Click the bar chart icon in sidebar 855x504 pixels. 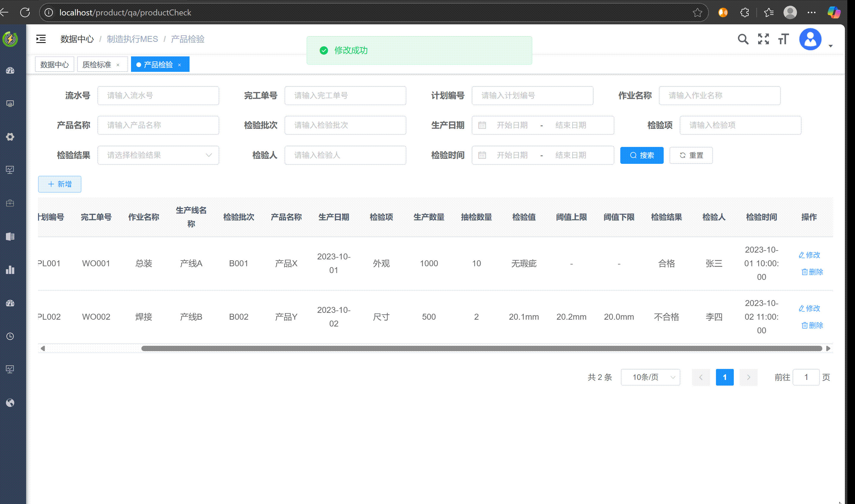10,270
